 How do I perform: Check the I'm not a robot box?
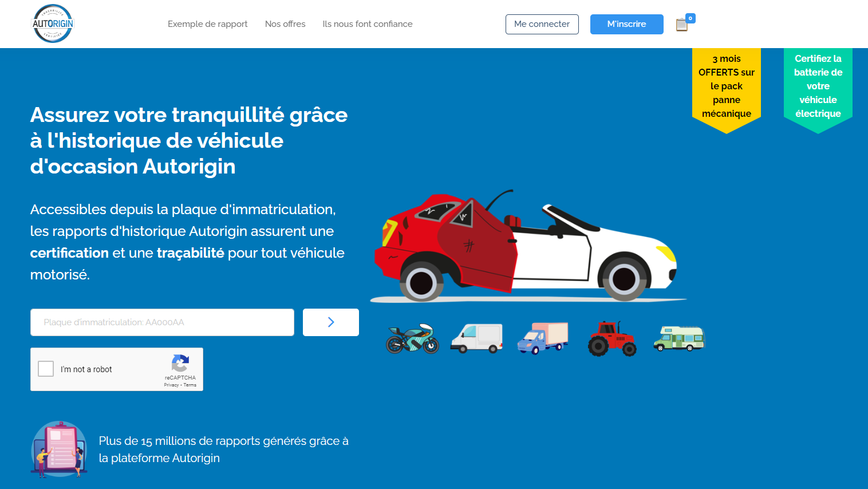click(46, 369)
